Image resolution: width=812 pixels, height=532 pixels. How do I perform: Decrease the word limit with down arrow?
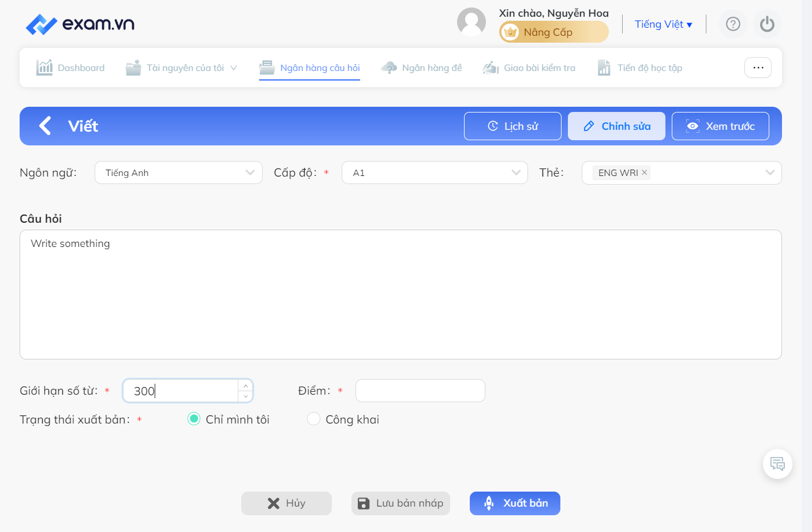point(246,396)
